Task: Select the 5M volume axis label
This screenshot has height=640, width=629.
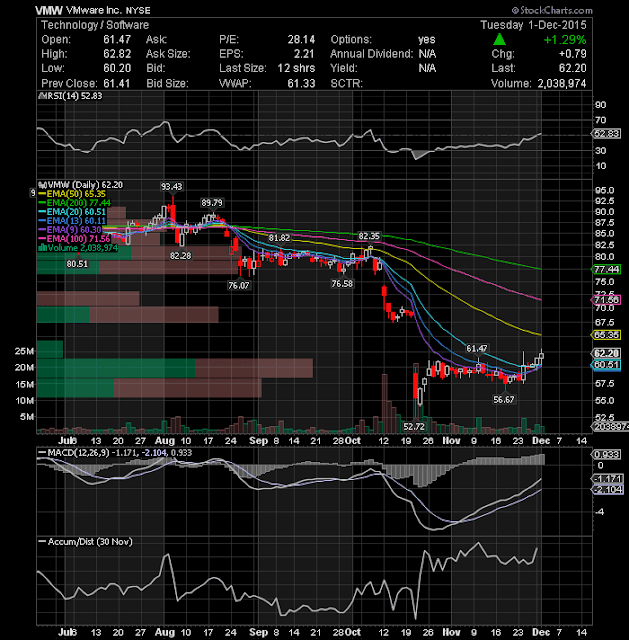Action: [x=27, y=417]
